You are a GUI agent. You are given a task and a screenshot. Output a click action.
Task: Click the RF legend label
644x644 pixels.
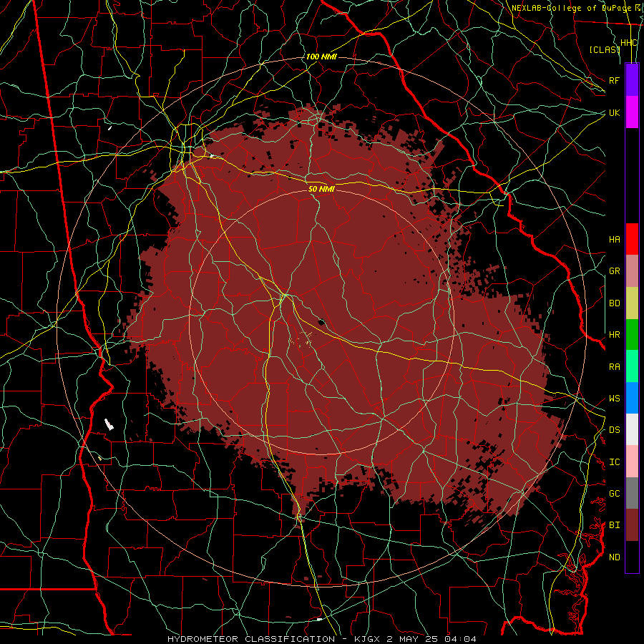point(614,80)
